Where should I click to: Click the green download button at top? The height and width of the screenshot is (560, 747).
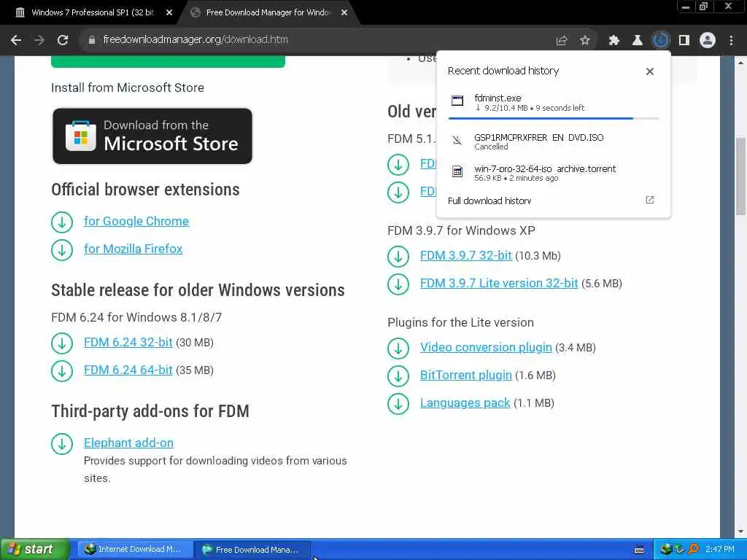[168, 62]
